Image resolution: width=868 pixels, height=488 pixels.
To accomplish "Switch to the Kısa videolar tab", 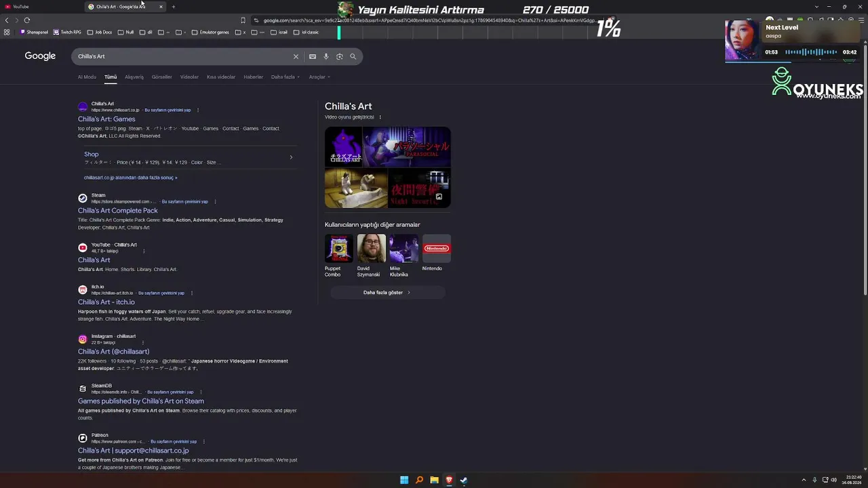I will pos(221,77).
